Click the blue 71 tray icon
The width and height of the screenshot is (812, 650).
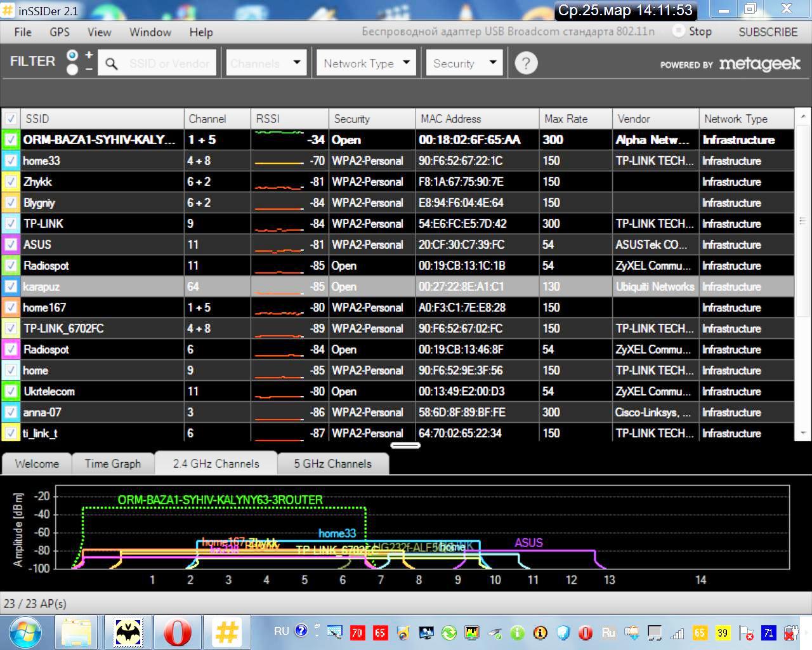point(768,632)
